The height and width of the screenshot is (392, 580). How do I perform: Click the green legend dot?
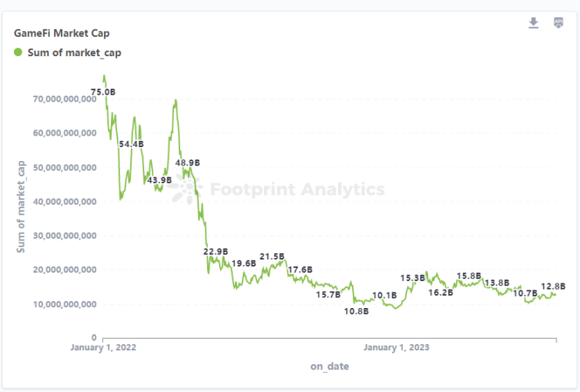(18, 52)
